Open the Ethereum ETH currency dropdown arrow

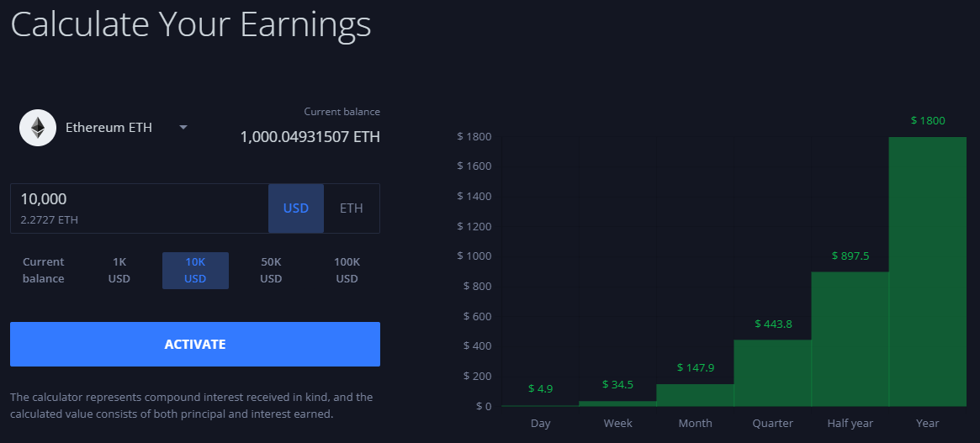click(x=183, y=128)
